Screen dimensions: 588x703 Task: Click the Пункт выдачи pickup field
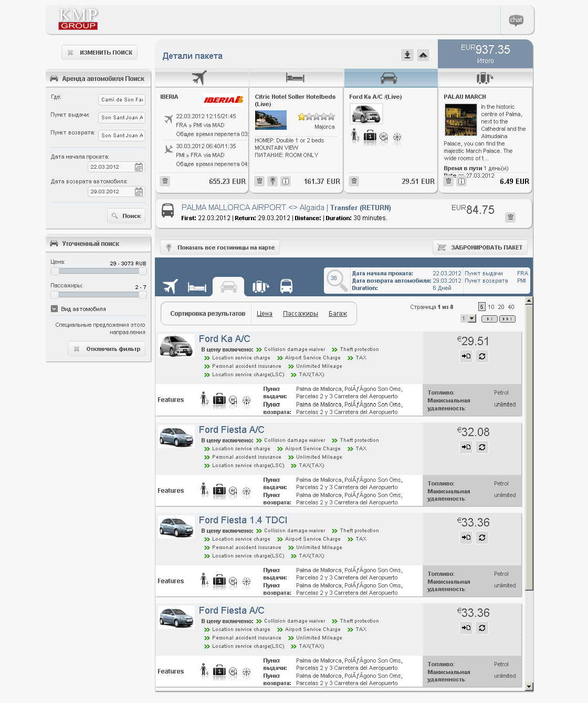pyautogui.click(x=122, y=118)
